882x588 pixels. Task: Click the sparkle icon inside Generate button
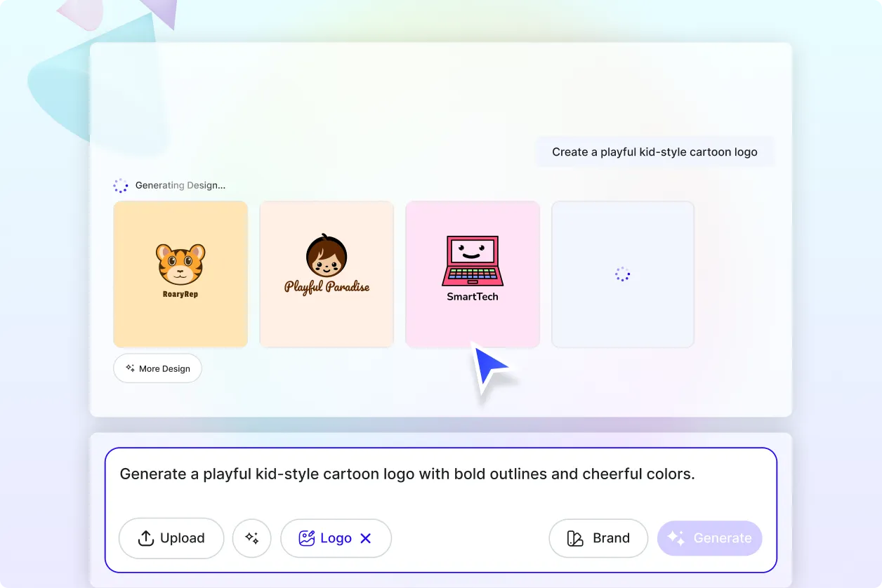click(x=676, y=538)
